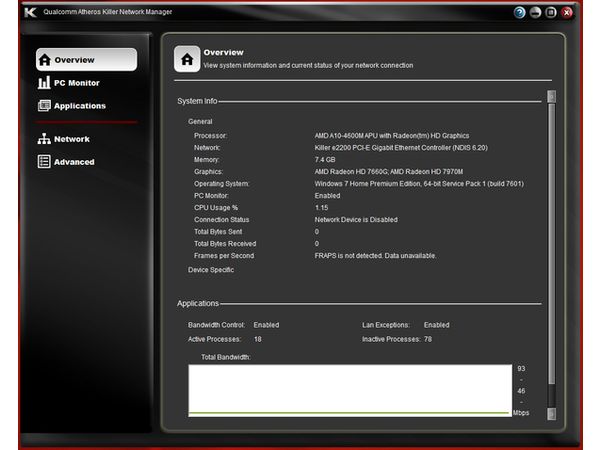Click the AMD Radeon HD 7660G graphics value

pyautogui.click(x=389, y=172)
